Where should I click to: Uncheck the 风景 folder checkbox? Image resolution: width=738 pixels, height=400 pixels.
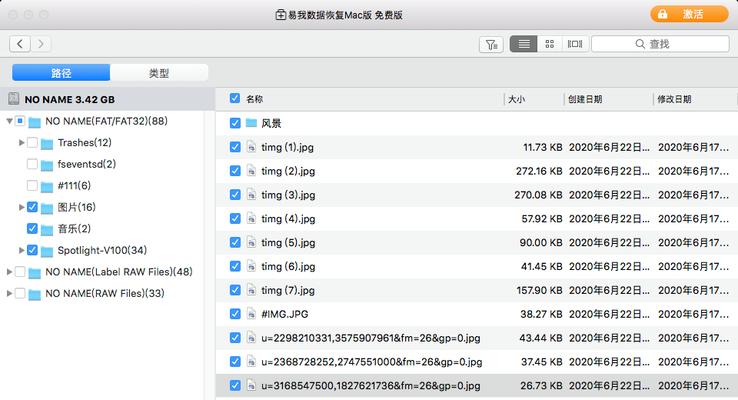235,123
